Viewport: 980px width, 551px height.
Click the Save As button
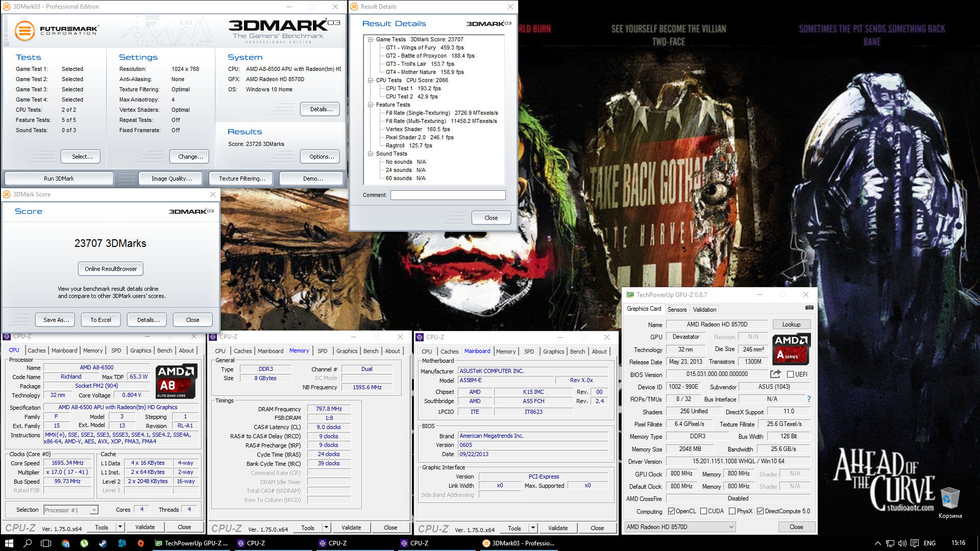tap(56, 320)
